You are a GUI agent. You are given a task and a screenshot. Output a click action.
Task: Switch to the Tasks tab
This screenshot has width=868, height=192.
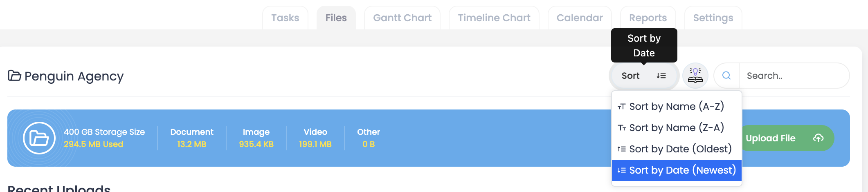(285, 18)
